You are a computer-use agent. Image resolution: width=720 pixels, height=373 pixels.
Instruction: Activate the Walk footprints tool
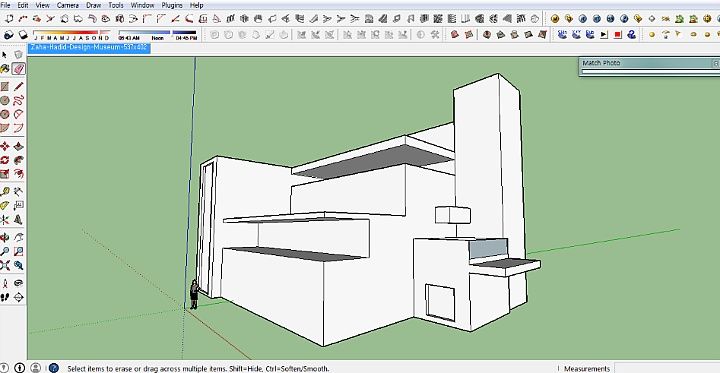click(5, 297)
